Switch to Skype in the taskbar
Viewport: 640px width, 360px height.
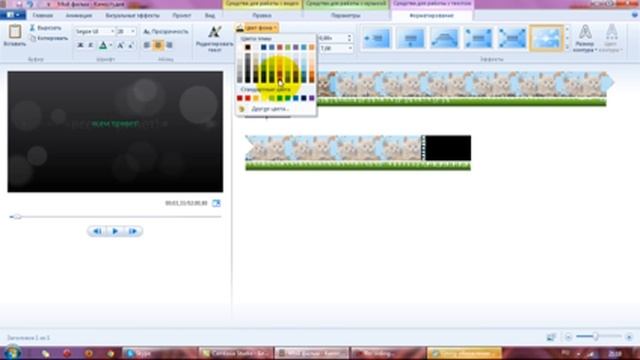pyautogui.click(x=159, y=353)
